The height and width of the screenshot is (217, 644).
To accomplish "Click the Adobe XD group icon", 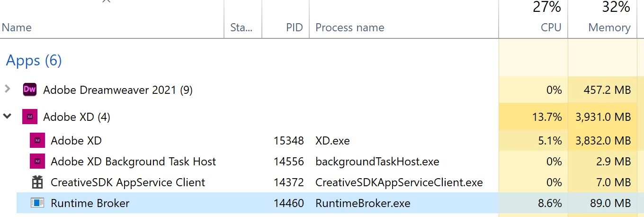I will pos(30,117).
